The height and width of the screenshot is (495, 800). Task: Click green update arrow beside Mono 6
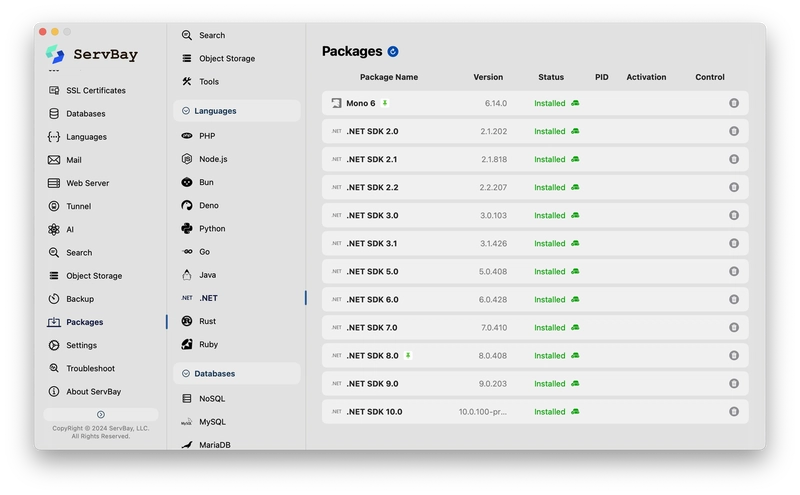tap(385, 103)
